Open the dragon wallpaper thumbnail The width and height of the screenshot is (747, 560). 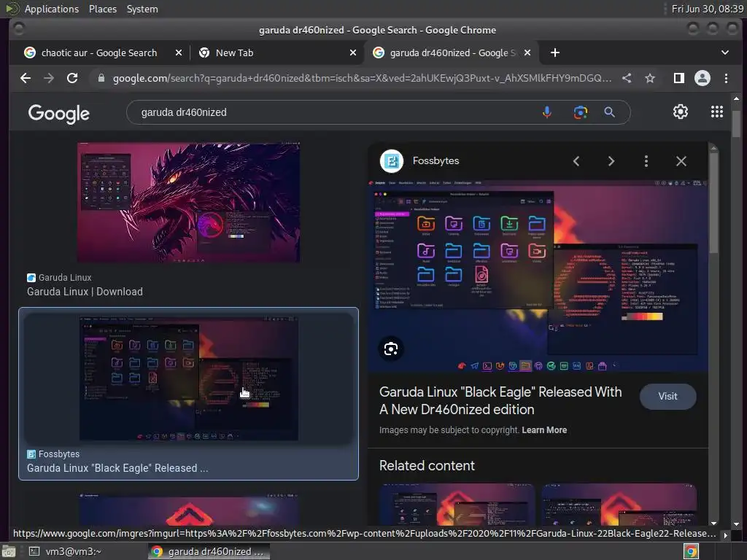coord(189,202)
